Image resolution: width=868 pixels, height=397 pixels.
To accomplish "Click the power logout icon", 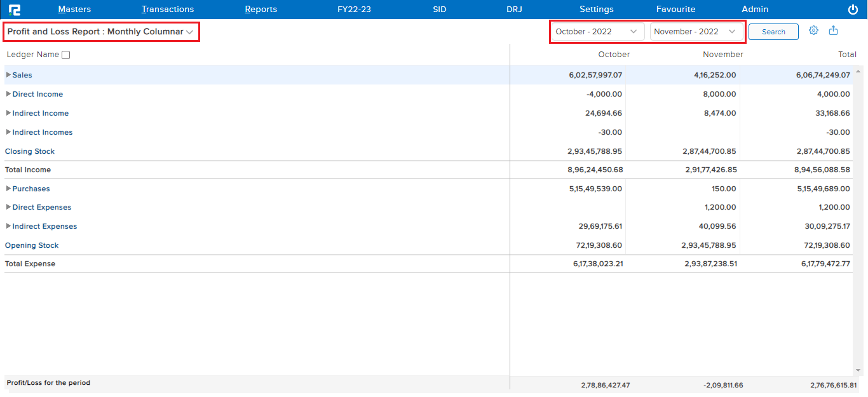I will (853, 10).
